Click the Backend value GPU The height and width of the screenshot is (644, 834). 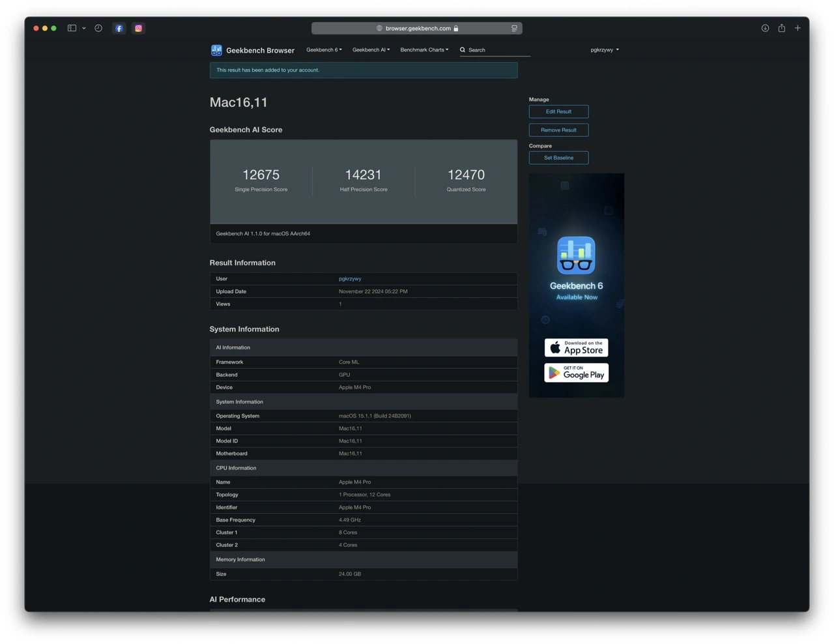pyautogui.click(x=344, y=375)
